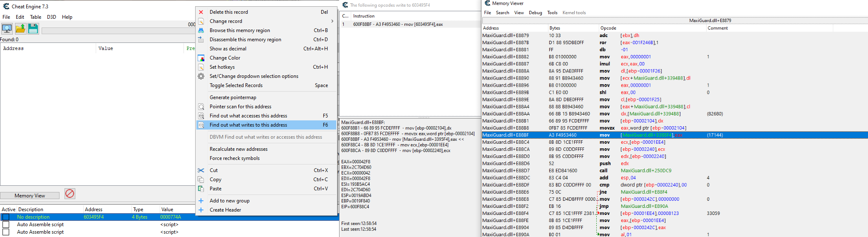Screen dimensions: 868x237
Task: Open the Debug menu in Memory Viewer
Action: [535, 13]
